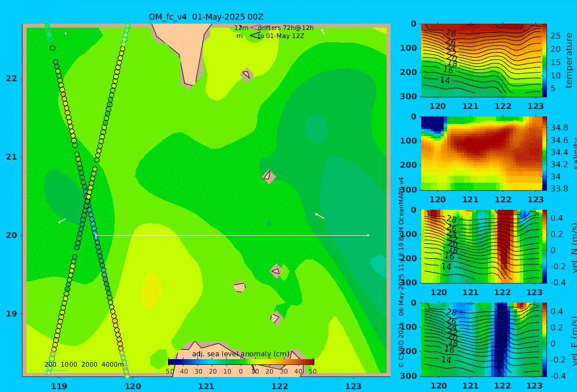Screen dimensions: 577x392
Task: Click the "vel. N (m/s)" colorbar label
Action: point(574,248)
